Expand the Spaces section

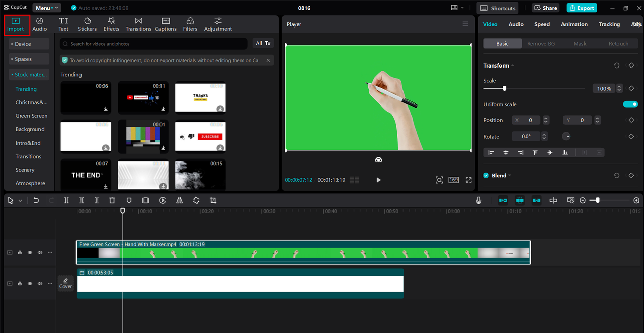click(x=29, y=59)
